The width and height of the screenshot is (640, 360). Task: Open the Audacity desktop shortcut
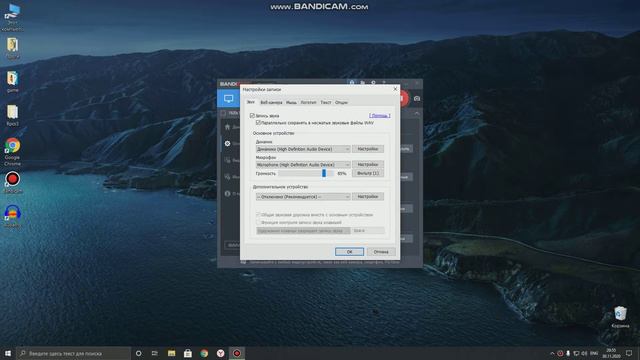point(12,216)
